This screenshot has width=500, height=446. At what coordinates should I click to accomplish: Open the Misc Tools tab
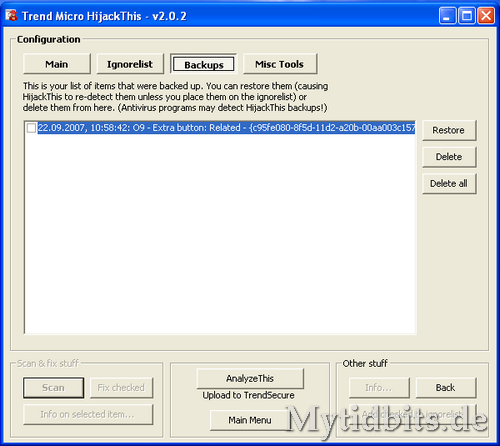[x=280, y=64]
